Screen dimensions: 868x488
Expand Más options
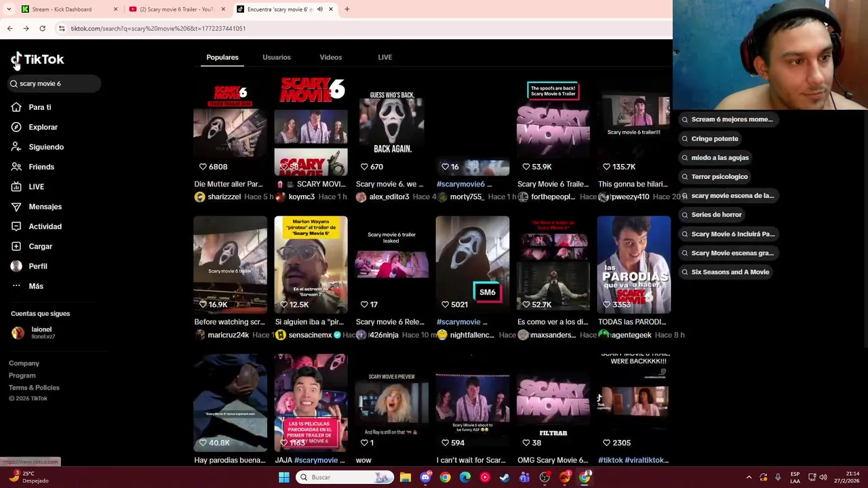(x=27, y=286)
